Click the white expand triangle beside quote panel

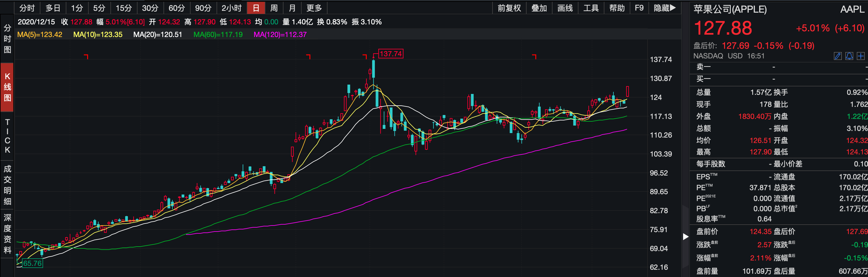click(x=685, y=237)
